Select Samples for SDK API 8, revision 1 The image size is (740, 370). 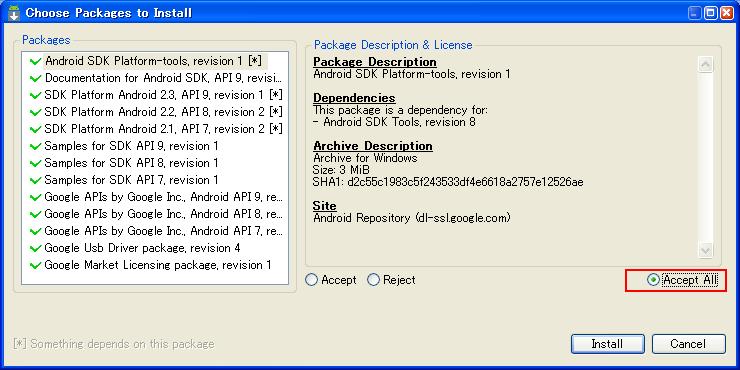[x=155, y=163]
